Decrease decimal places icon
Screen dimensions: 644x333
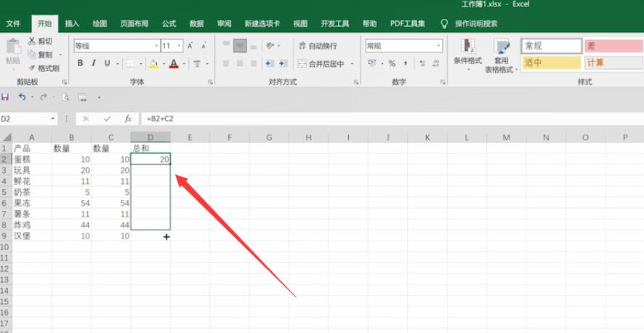pos(436,64)
